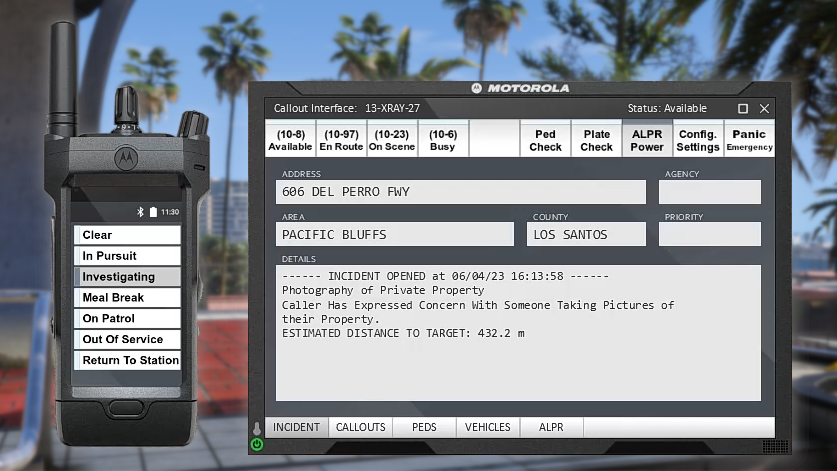Select In Pursuit on the radio
837x471 pixels.
tap(127, 256)
